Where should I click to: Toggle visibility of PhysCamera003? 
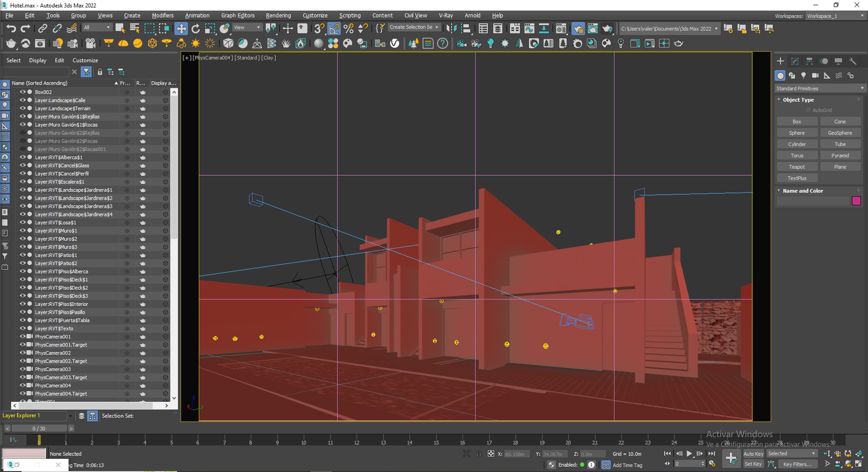click(22, 369)
